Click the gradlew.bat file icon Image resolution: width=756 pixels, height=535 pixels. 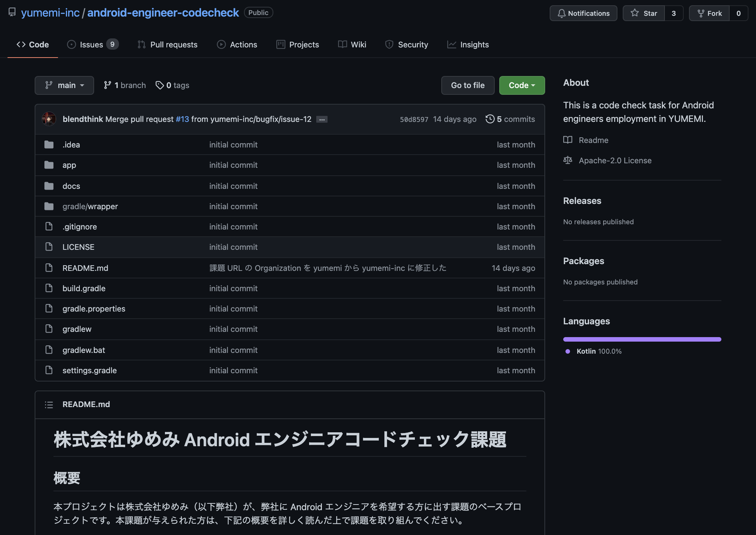[49, 350]
